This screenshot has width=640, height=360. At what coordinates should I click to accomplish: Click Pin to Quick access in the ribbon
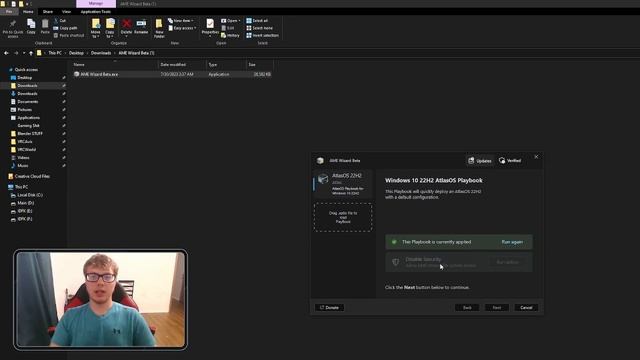click(13, 29)
